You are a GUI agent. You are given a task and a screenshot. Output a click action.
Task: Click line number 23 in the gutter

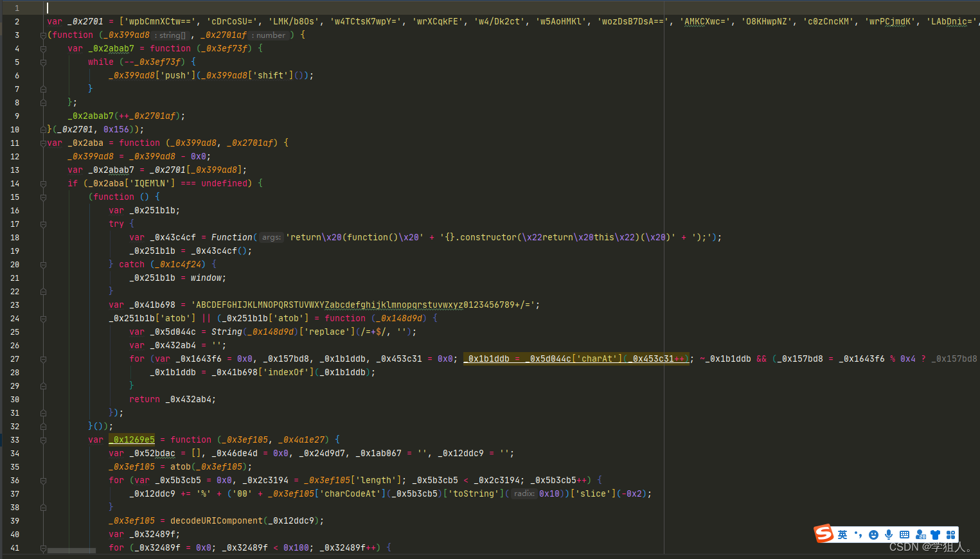tap(15, 305)
